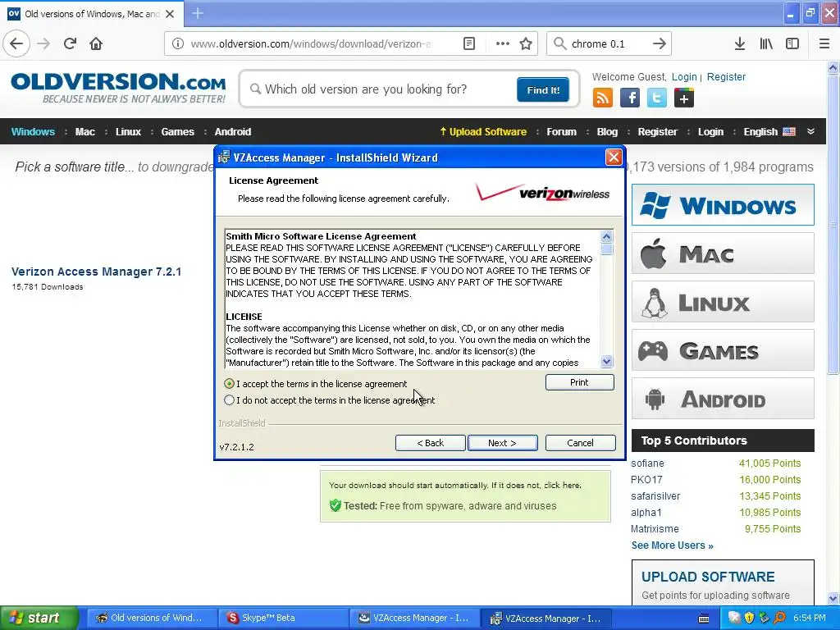Submit search with the arrow icon

point(659,43)
